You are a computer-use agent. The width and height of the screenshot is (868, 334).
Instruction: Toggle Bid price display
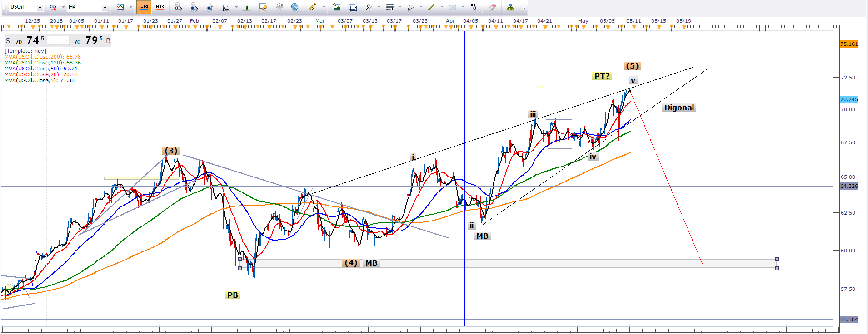coord(144,7)
